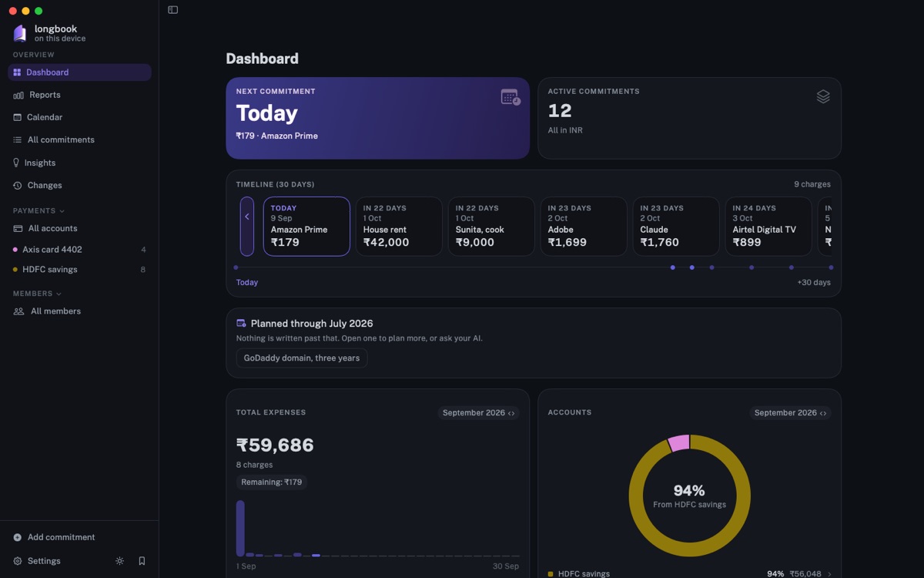924x578 pixels.
Task: Select the Claude timeline card
Action: 676,227
